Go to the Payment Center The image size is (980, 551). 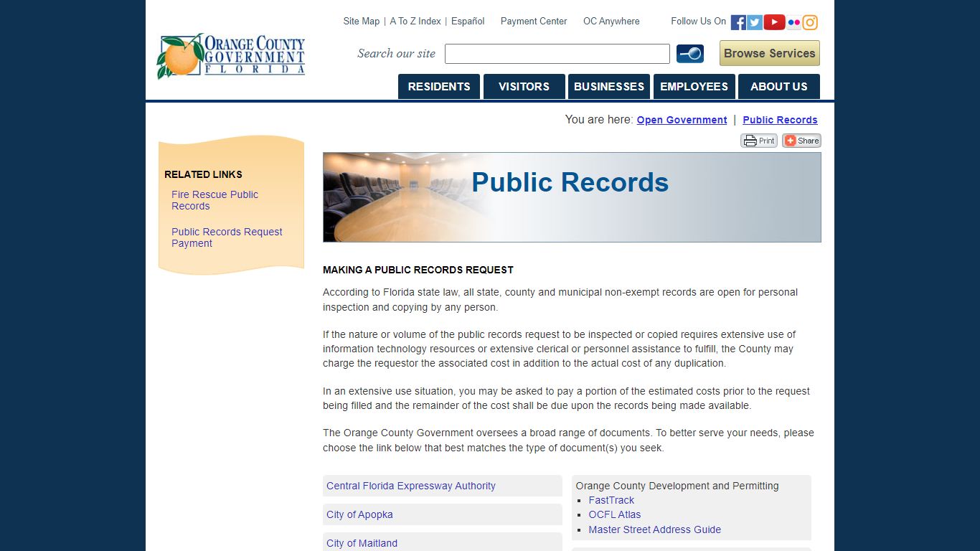click(x=534, y=22)
